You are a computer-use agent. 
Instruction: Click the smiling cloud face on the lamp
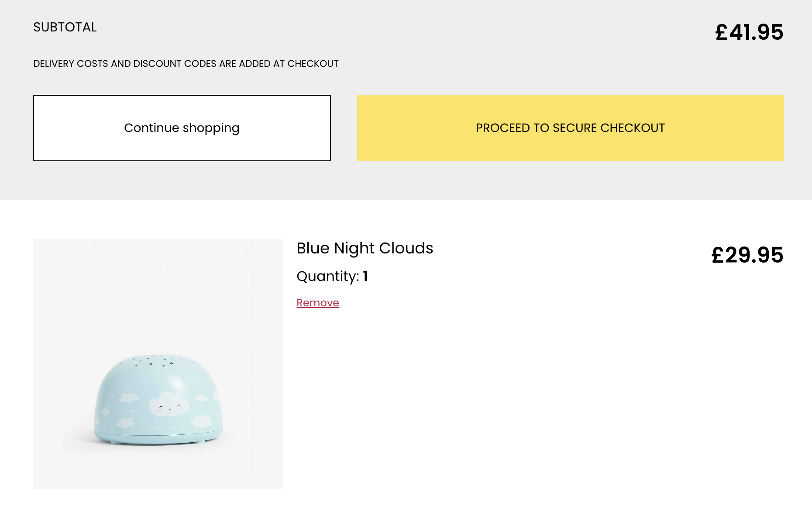point(169,405)
